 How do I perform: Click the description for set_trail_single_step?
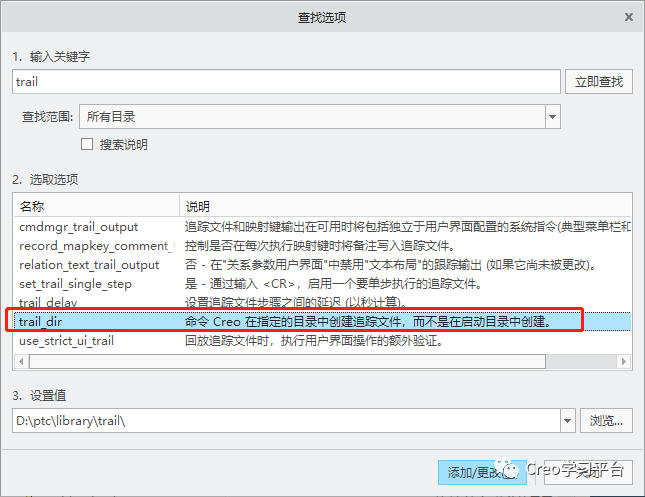[x=333, y=283]
